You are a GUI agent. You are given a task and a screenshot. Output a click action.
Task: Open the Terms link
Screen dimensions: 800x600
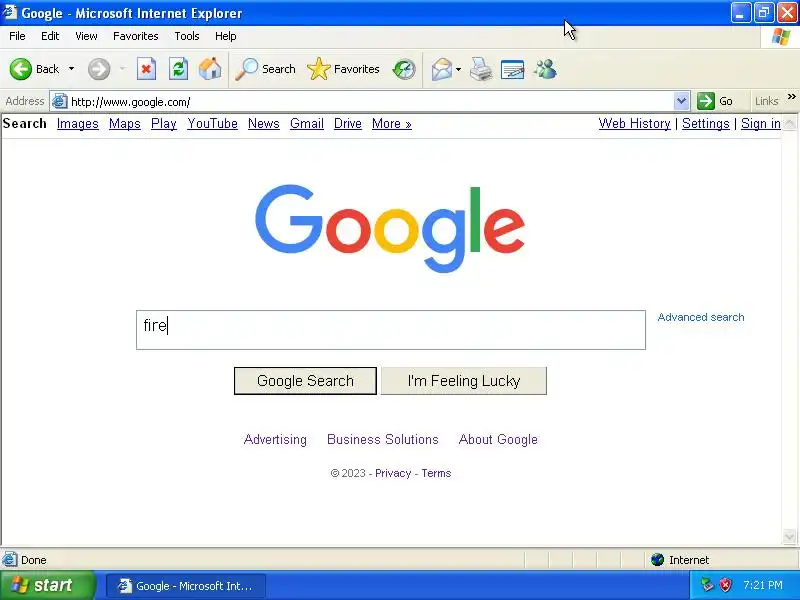click(436, 473)
